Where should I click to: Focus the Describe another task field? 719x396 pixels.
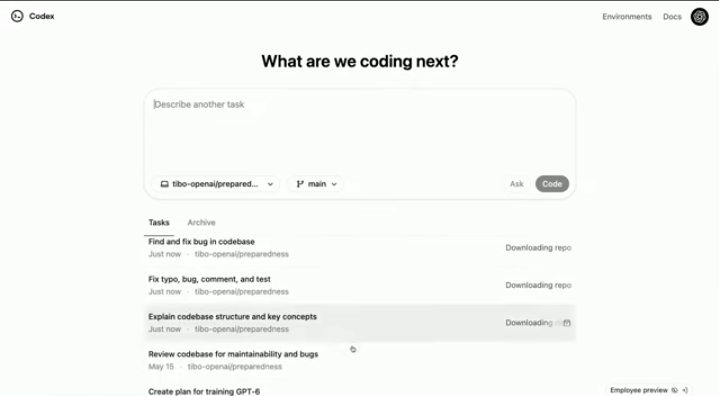coord(360,131)
